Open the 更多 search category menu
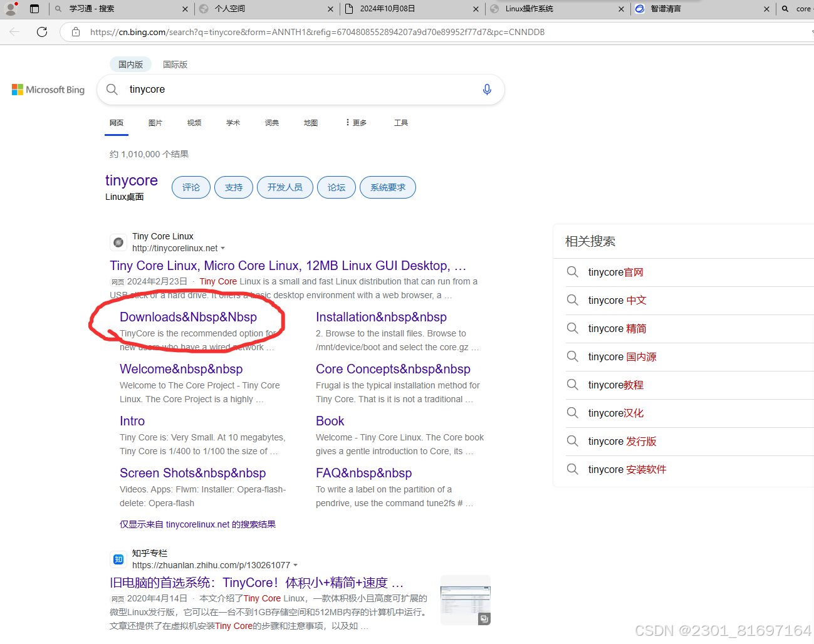 click(356, 123)
